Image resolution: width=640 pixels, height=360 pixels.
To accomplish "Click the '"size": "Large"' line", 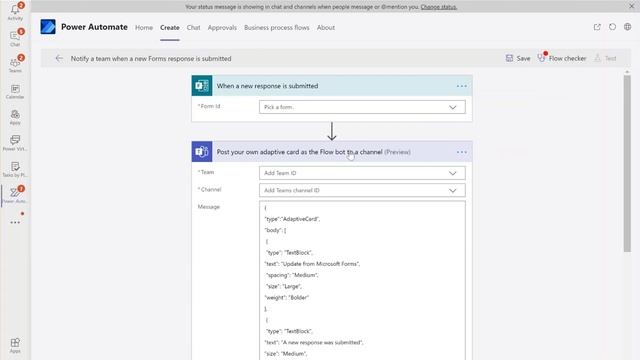I will pos(284,286).
